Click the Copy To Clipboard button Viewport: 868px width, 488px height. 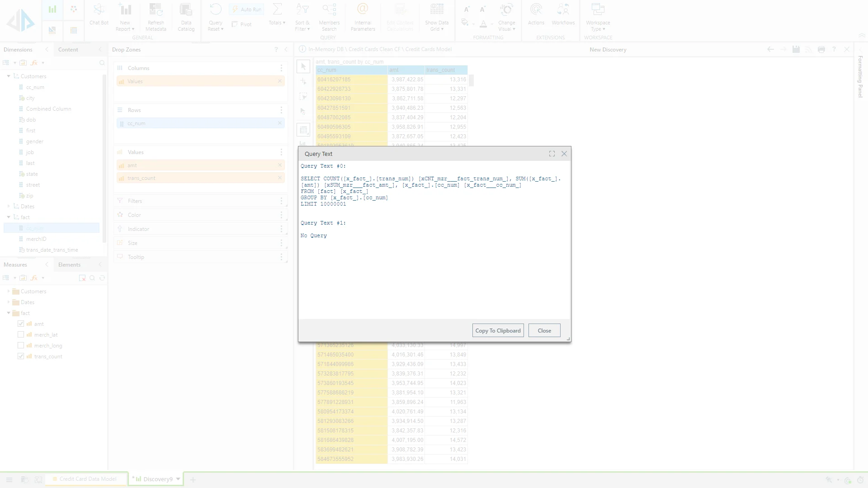498,331
